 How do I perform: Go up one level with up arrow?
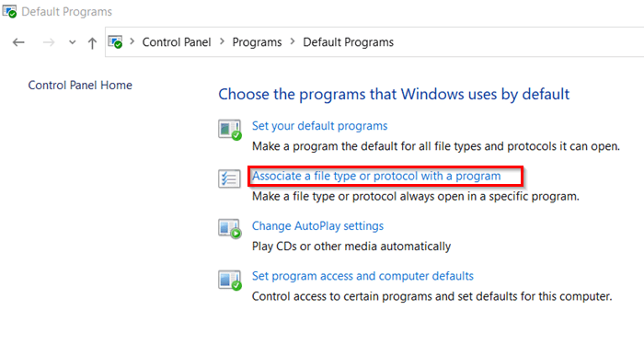coord(92,42)
